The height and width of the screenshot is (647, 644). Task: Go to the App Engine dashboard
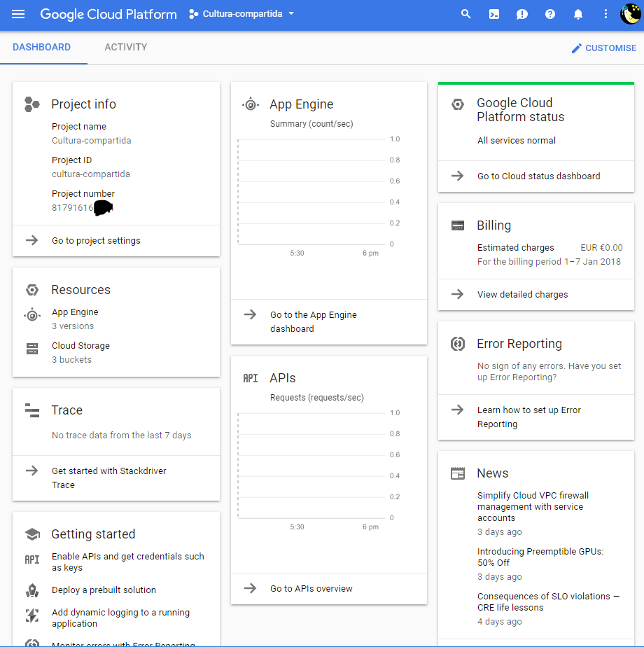click(314, 322)
